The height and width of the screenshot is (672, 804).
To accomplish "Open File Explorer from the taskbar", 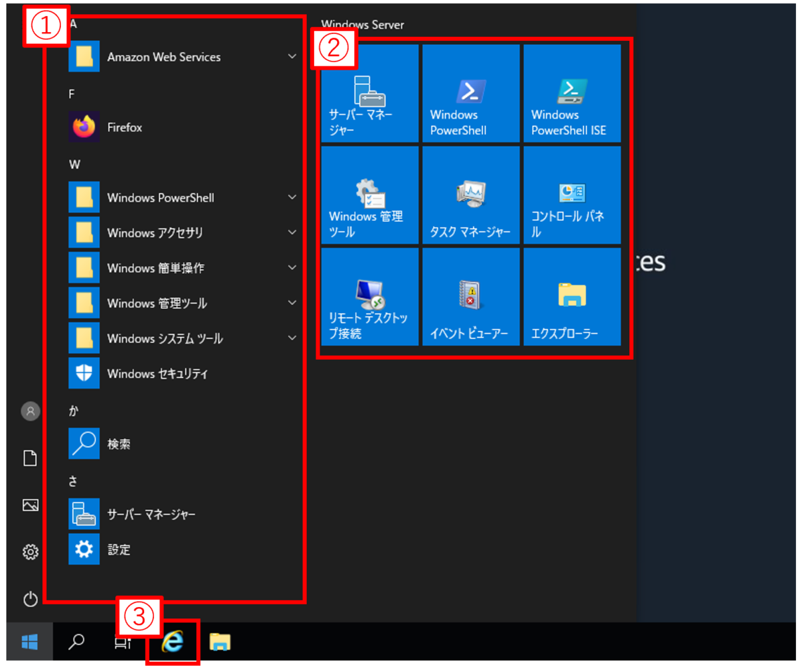I will 220,642.
